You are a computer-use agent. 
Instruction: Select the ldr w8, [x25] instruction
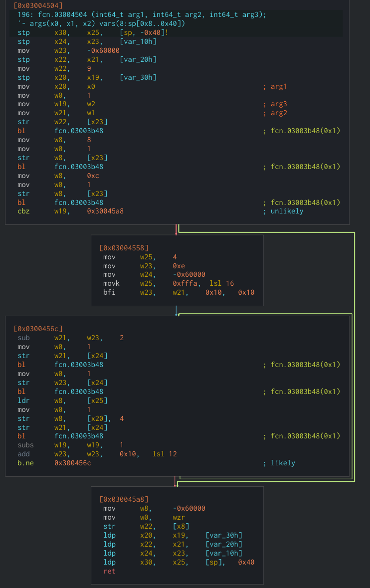pos(63,401)
